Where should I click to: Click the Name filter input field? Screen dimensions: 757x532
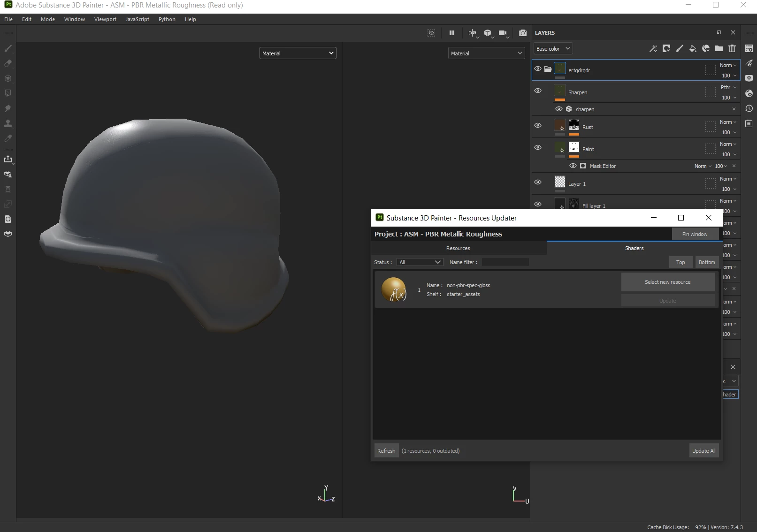point(505,262)
